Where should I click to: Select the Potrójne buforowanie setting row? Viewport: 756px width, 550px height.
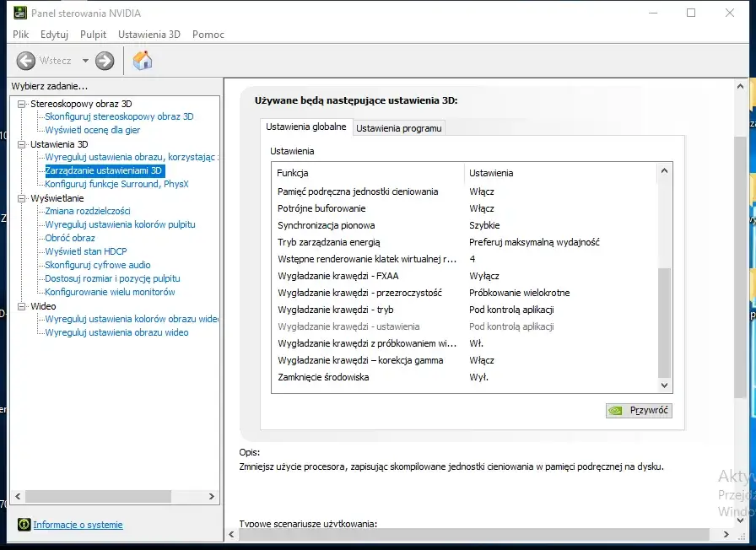(x=464, y=208)
